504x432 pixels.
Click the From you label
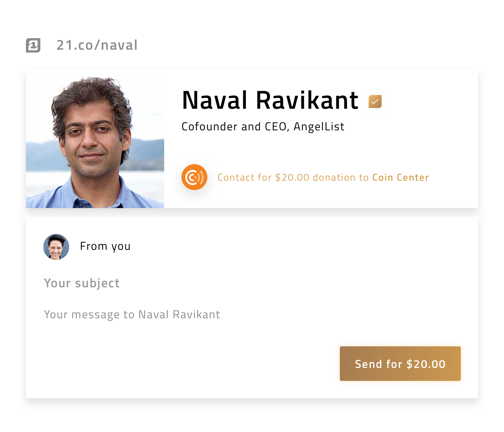(105, 247)
